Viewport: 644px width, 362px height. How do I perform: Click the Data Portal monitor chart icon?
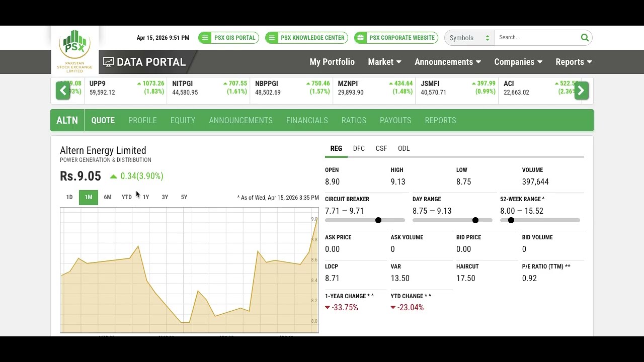pos(108,62)
